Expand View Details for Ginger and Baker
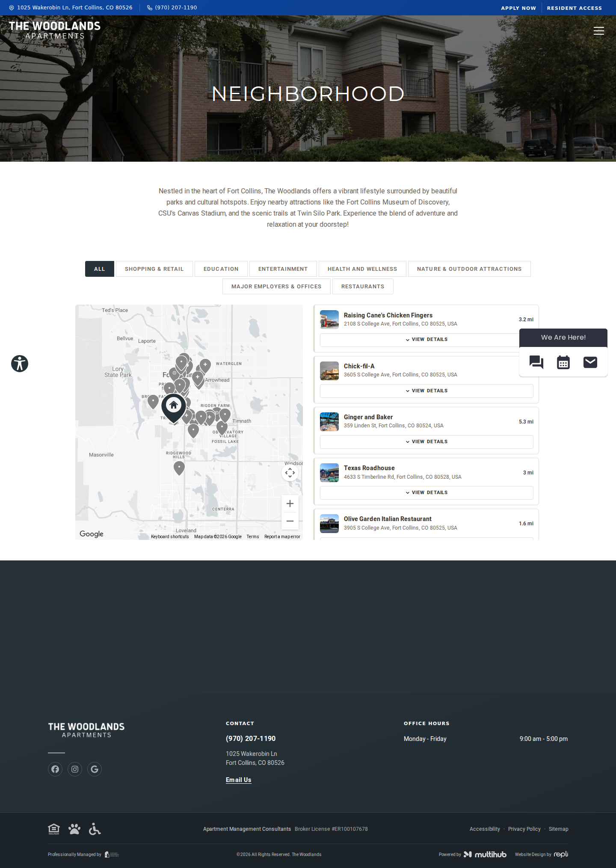Image resolution: width=616 pixels, height=868 pixels. 426,442
